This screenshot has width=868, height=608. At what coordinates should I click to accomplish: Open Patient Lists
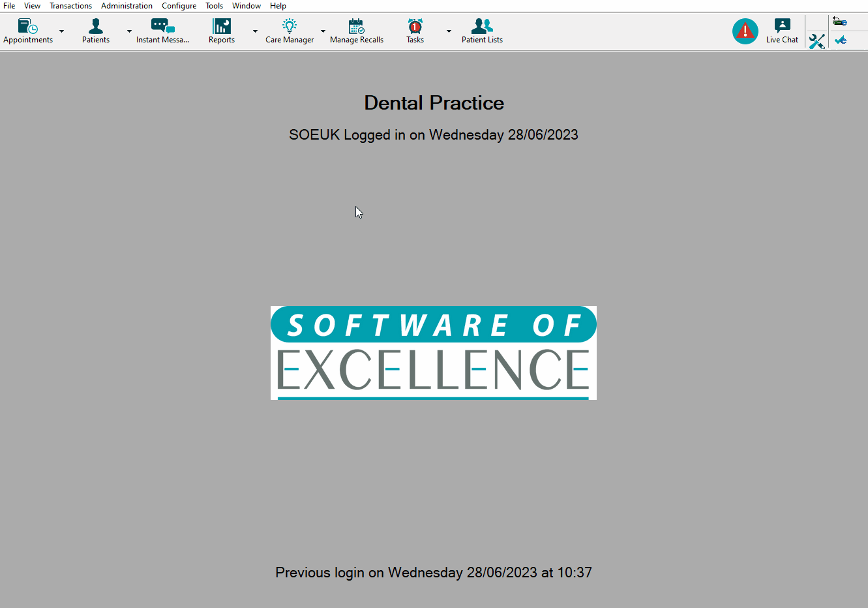[x=482, y=31]
